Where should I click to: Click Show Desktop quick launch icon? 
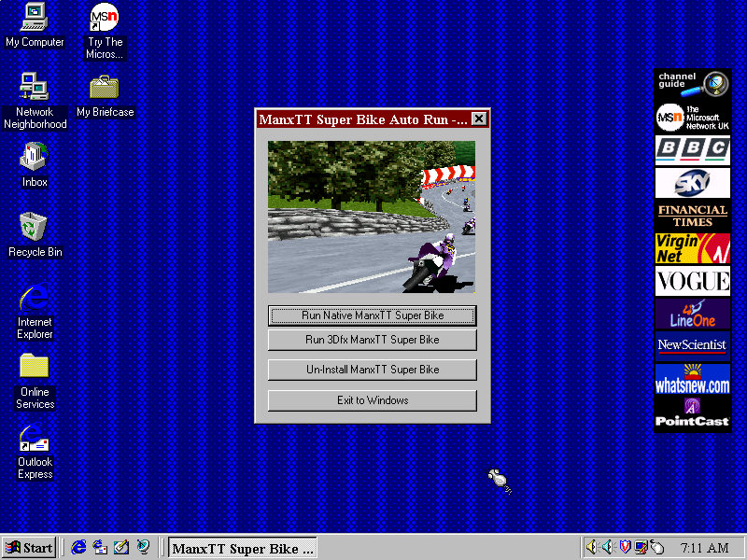coord(121,548)
